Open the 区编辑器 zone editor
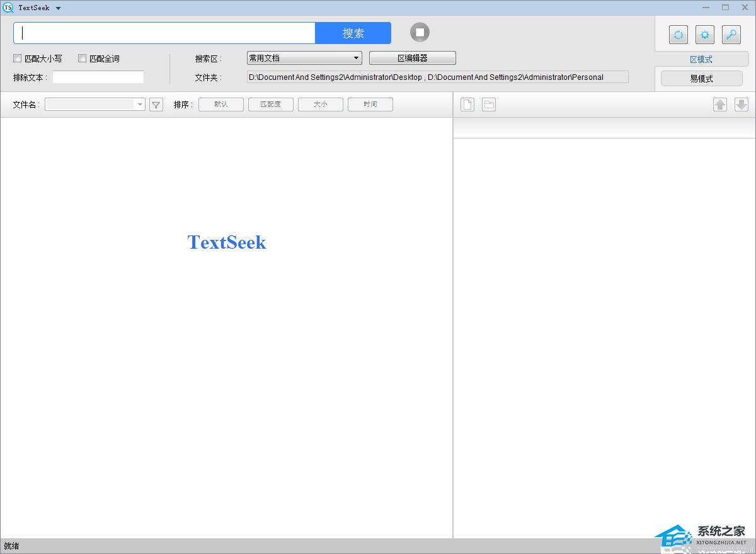The image size is (756, 554). (412, 58)
